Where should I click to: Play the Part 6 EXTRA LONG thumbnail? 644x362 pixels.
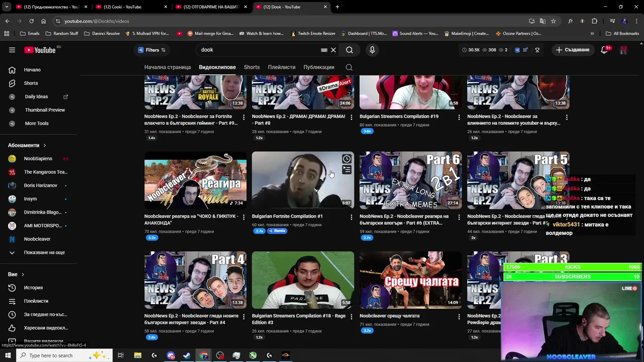coord(411,180)
